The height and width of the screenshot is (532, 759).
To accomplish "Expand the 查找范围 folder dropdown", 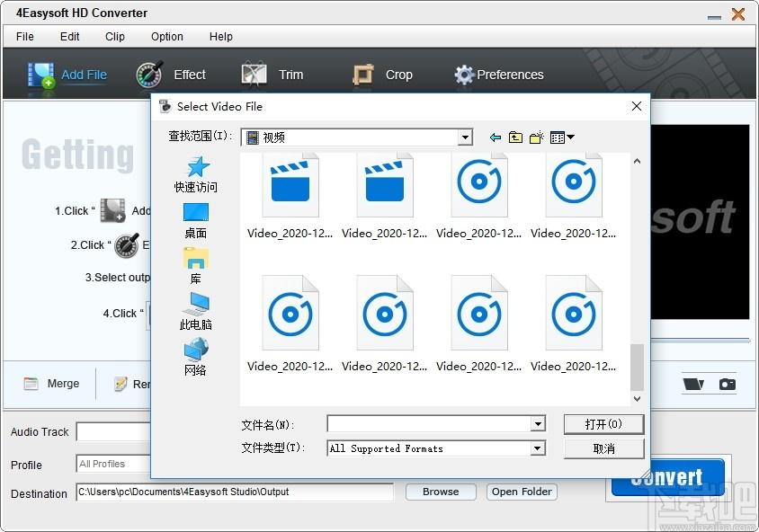I will [x=465, y=137].
